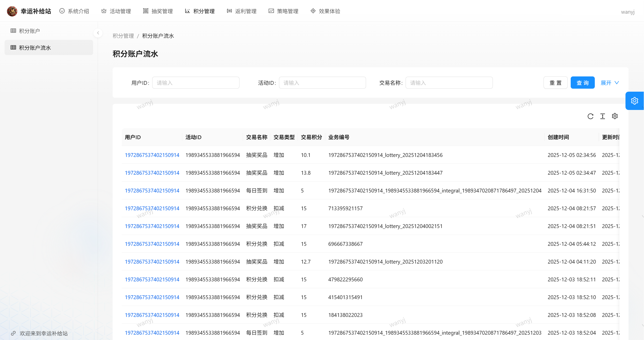Click the 幸运补给站 logo icon
This screenshot has width=644, height=340.
(x=12, y=11)
